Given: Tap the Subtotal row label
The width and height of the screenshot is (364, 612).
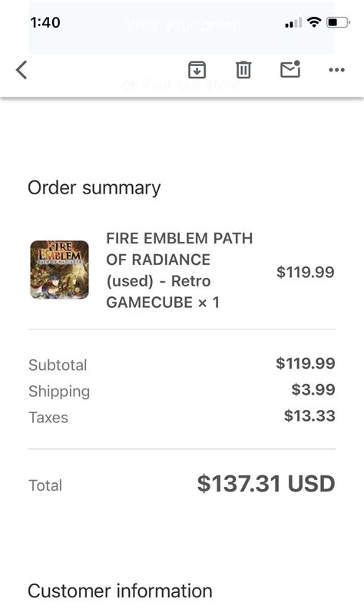Looking at the screenshot, I should (x=58, y=366).
